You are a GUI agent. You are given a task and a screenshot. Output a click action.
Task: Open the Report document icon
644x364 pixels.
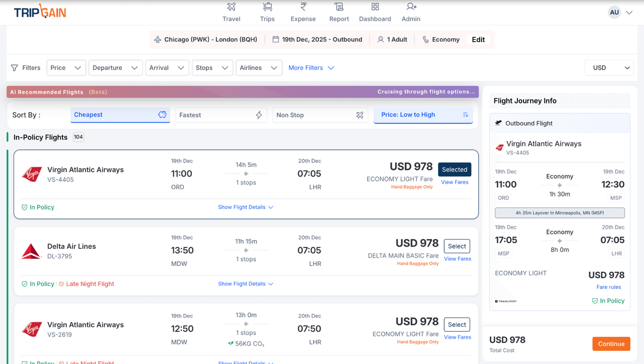click(x=339, y=7)
